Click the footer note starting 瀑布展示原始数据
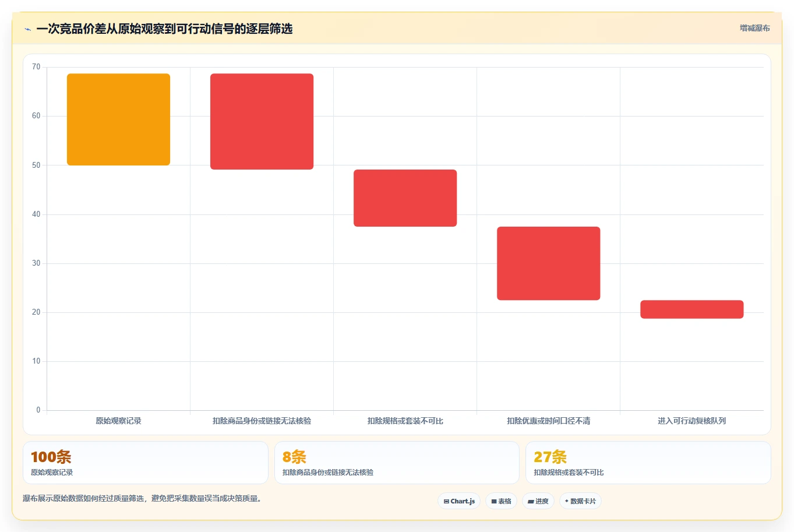The image size is (794, 532). (x=143, y=498)
